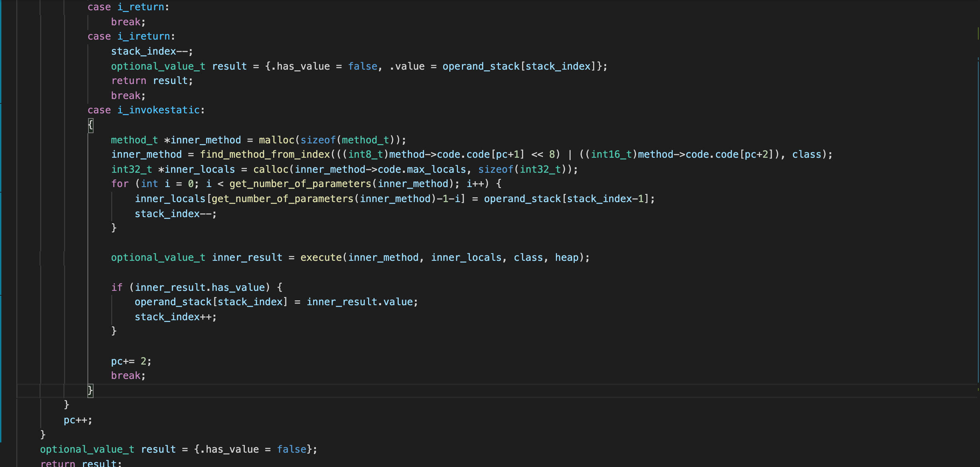Click the 'pc++;' statement
This screenshot has height=467, width=980.
point(78,420)
